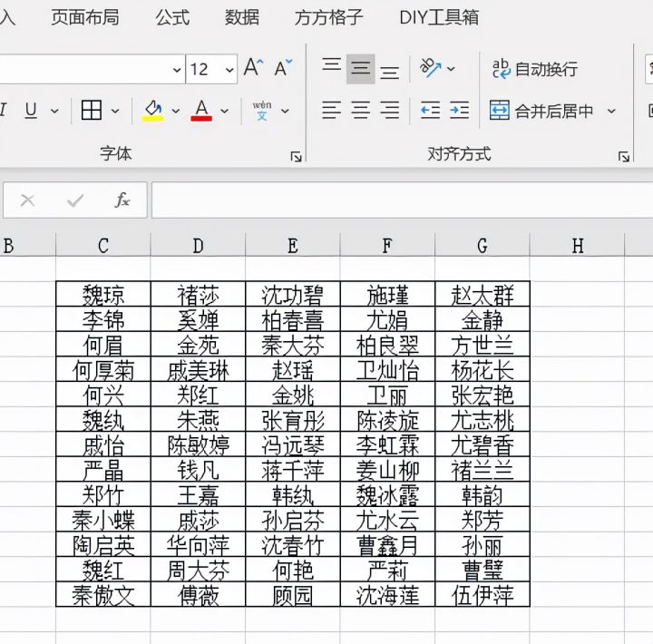Select column G header
Viewport: 653px width, 644px height.
click(x=482, y=245)
